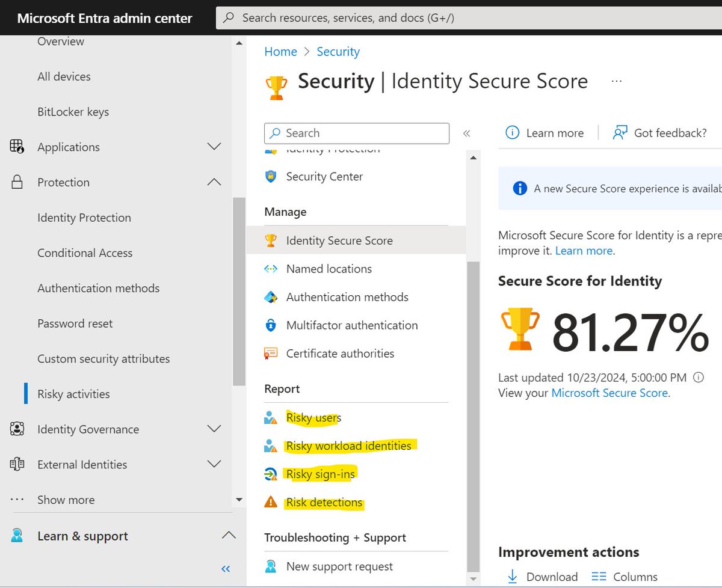722x588 pixels.
Task: Click the Show more ellipsis icon
Action: (17, 500)
